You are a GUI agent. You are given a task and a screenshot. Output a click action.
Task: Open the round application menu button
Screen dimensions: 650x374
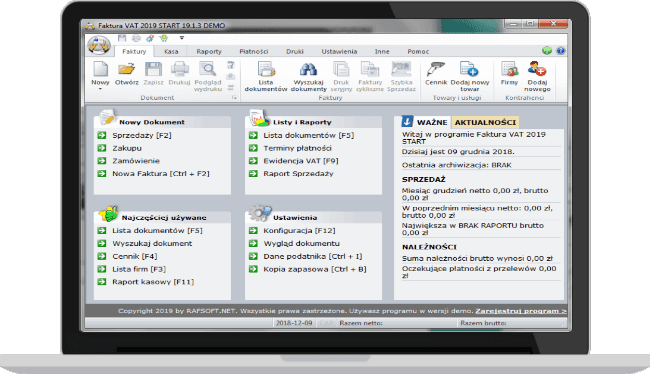pos(99,45)
